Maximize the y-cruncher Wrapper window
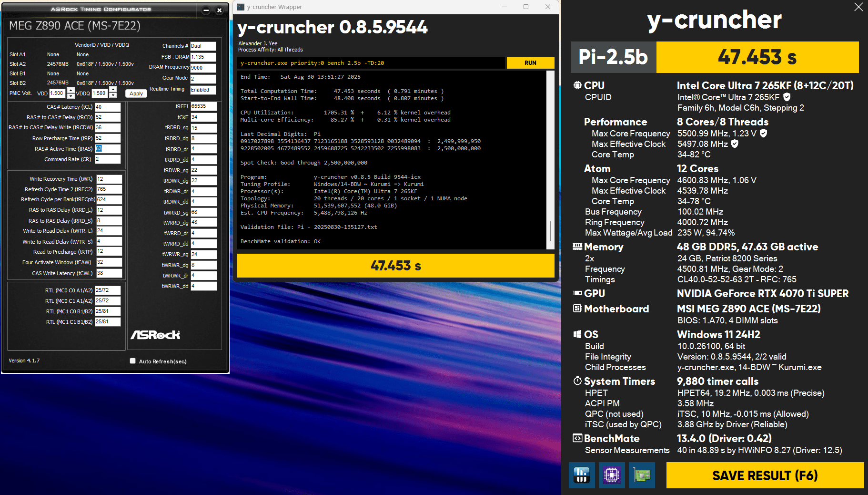Viewport: 868px width, 495px height. coord(526,7)
